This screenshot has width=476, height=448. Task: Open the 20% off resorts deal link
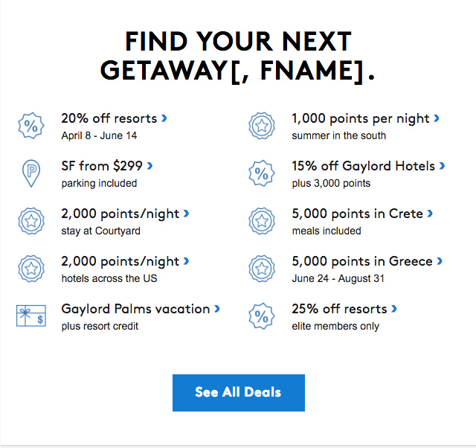[109, 118]
